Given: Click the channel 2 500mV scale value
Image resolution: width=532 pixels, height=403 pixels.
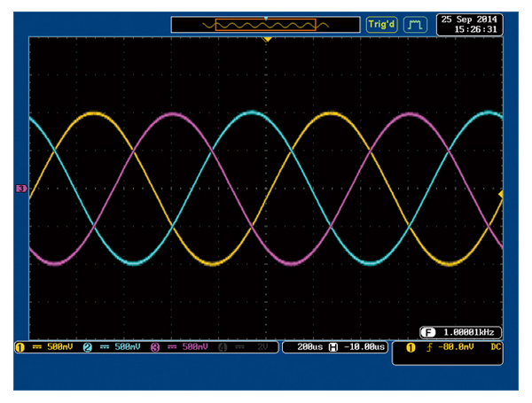Looking at the screenshot, I should pyautogui.click(x=127, y=346).
